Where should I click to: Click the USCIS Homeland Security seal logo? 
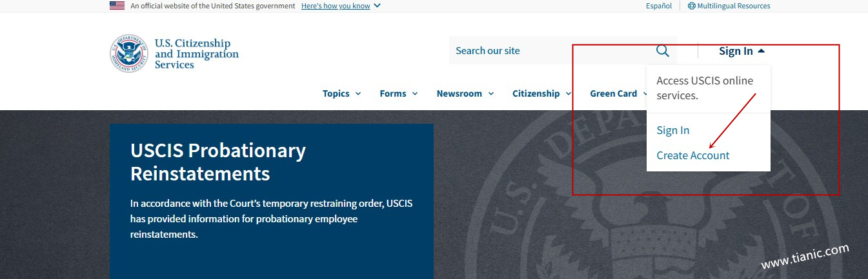[x=129, y=53]
